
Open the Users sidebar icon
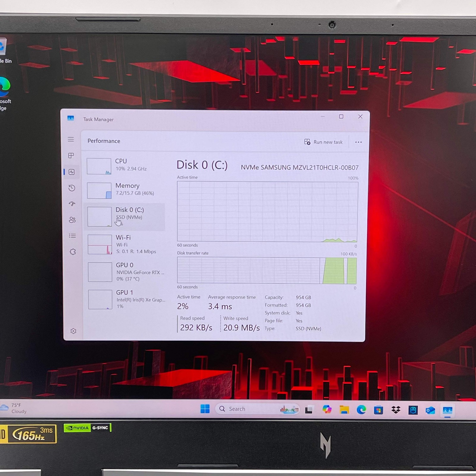pos(72,220)
